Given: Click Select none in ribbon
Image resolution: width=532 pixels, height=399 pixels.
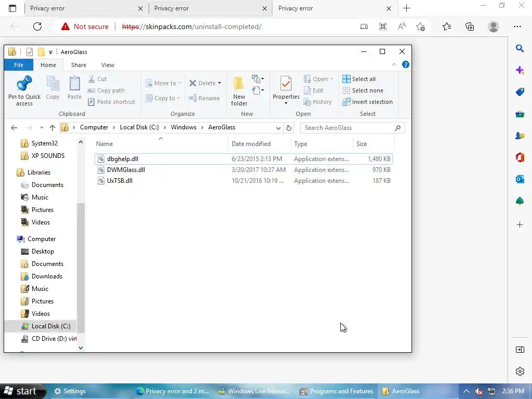Looking at the screenshot, I should (x=363, y=90).
